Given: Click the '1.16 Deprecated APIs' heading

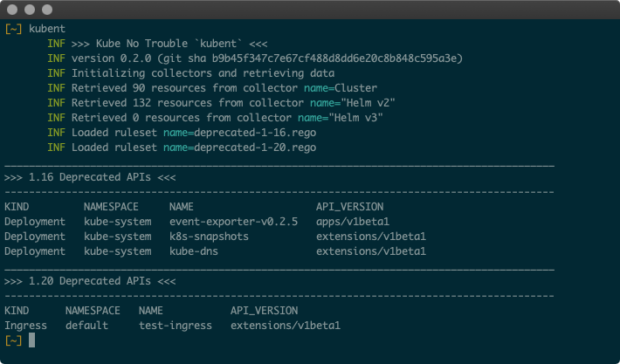Looking at the screenshot, I should coord(90,177).
